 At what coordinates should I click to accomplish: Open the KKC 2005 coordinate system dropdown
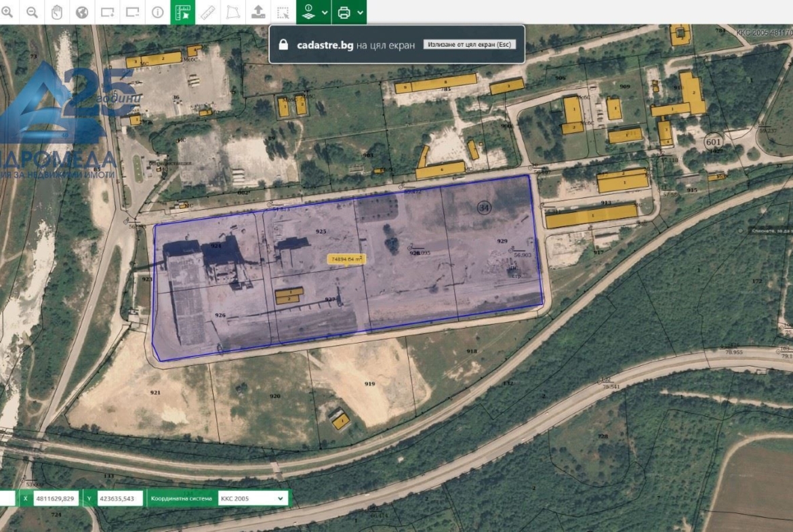pyautogui.click(x=252, y=498)
